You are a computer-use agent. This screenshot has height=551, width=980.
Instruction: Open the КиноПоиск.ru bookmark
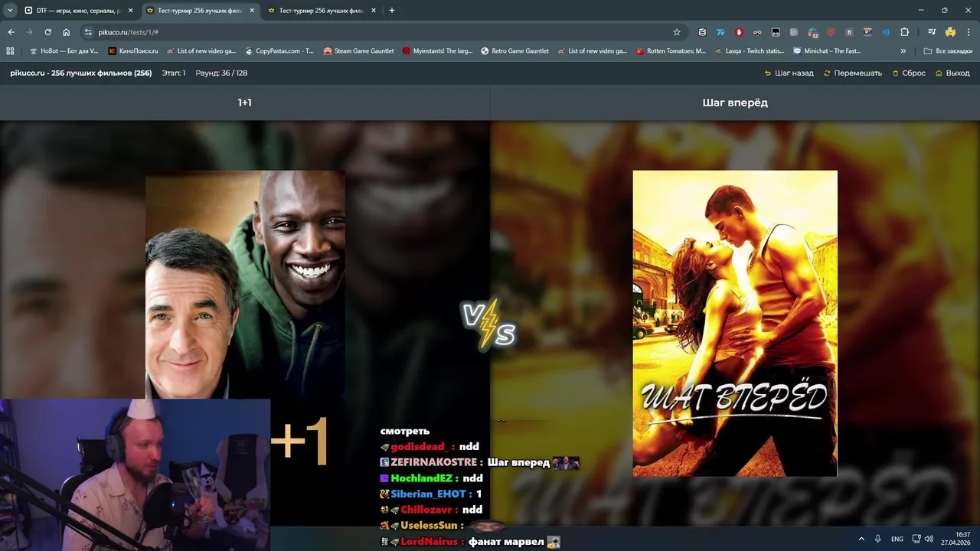(x=133, y=51)
